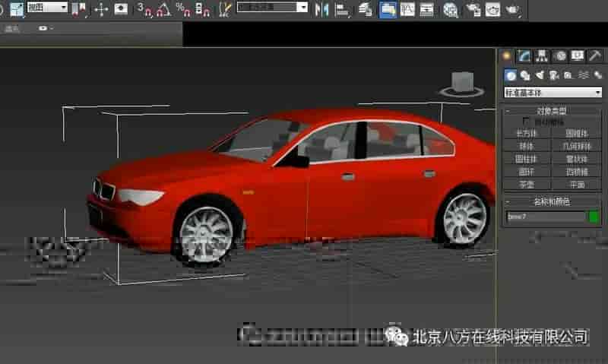Open the Schematic View icon
Image resolution: width=608 pixels, height=364 pixels.
(x=426, y=9)
